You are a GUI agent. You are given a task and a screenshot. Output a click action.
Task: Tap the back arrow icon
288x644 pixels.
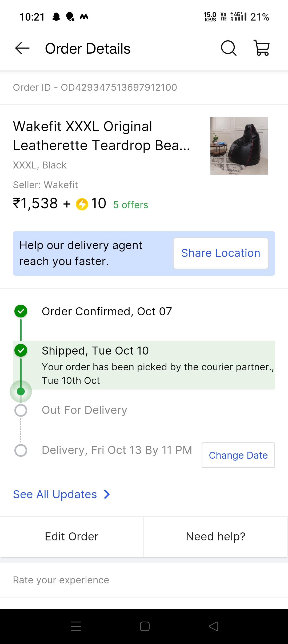[22, 48]
